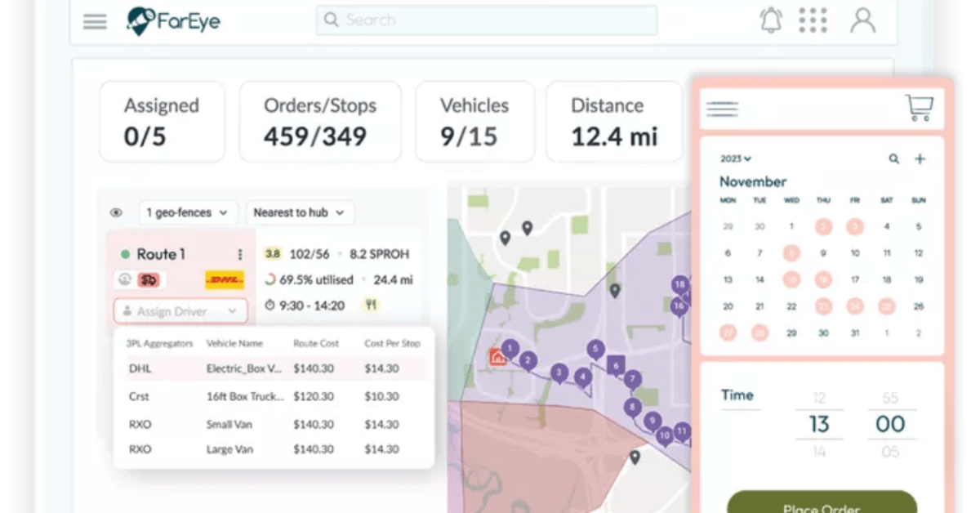Click inside the FarEye search bar
The height and width of the screenshot is (513, 980).
pos(486,20)
